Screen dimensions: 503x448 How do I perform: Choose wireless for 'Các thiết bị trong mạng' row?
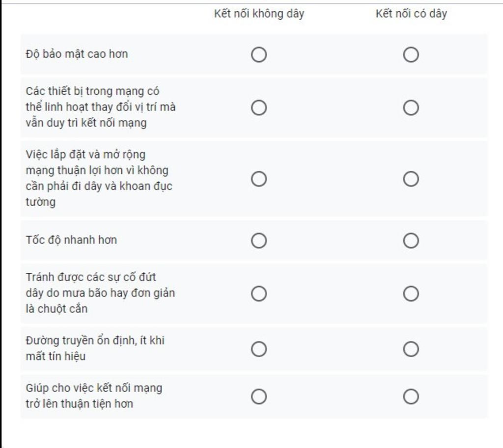pos(259,107)
